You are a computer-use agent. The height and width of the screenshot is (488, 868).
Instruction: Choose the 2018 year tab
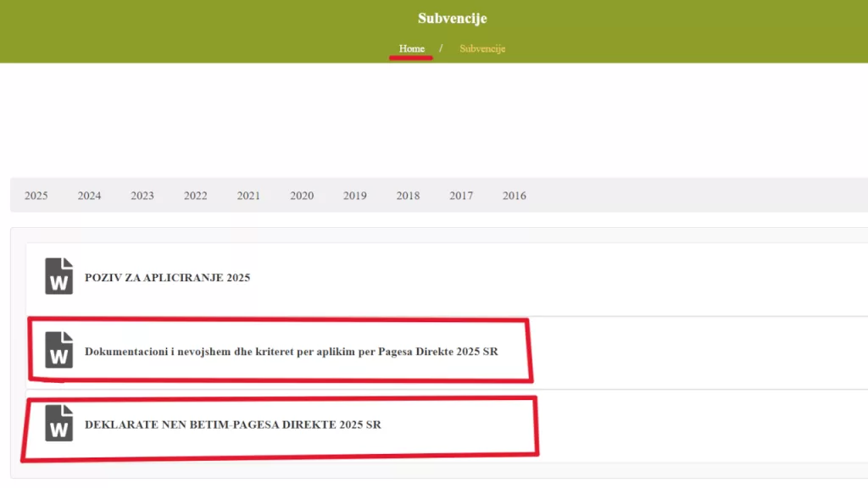[x=408, y=196]
